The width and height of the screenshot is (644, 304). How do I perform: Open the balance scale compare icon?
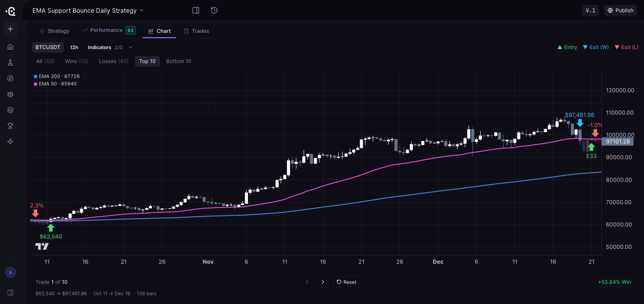pos(11,94)
